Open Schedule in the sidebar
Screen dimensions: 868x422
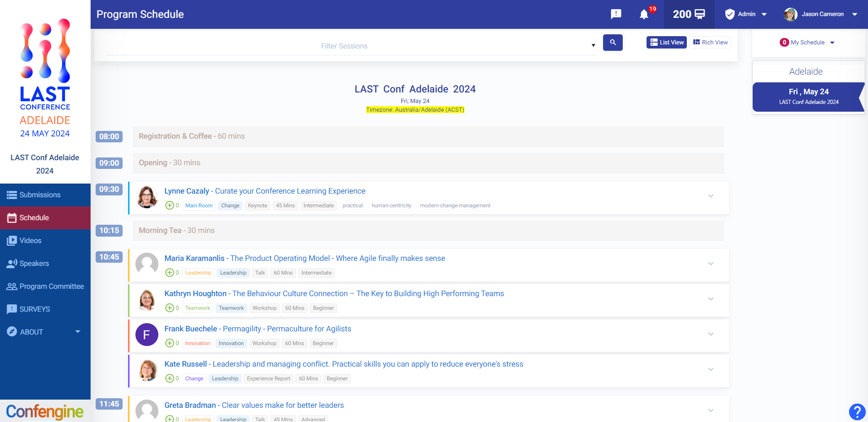pos(45,218)
